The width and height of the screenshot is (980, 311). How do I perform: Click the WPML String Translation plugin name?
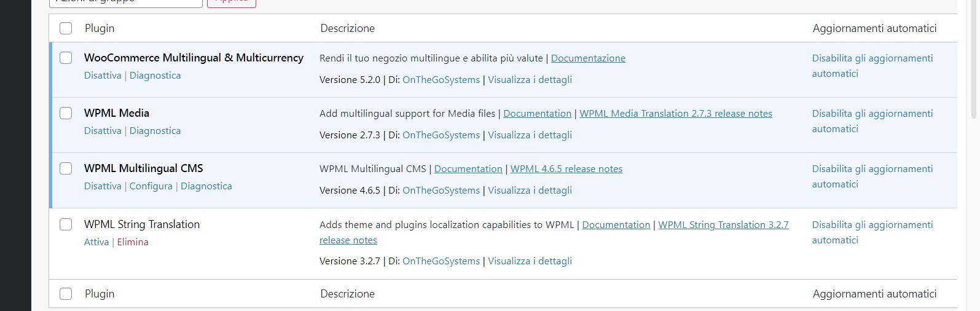pos(142,224)
